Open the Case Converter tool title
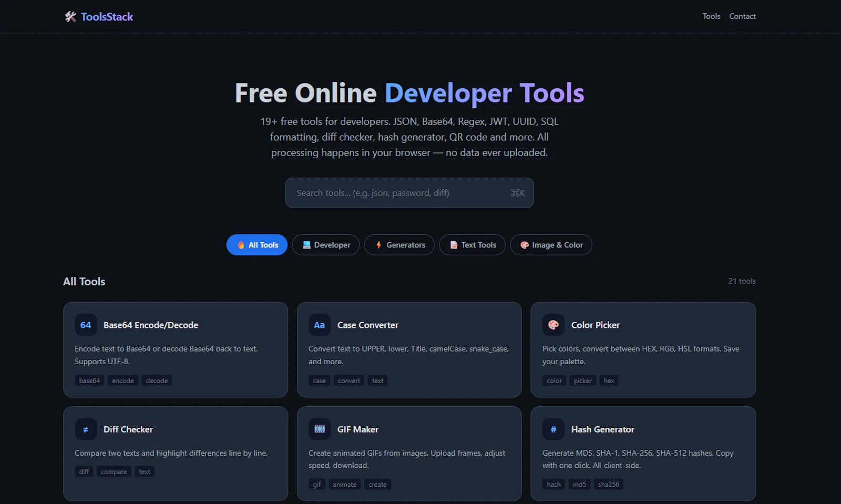 [x=368, y=325]
